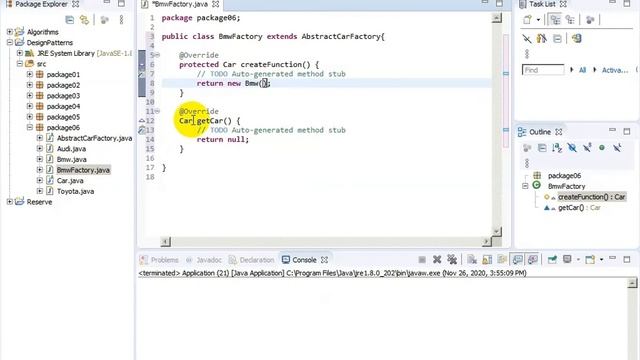Click the Task List new task icon
This screenshot has width=640, height=360.
point(527,20)
